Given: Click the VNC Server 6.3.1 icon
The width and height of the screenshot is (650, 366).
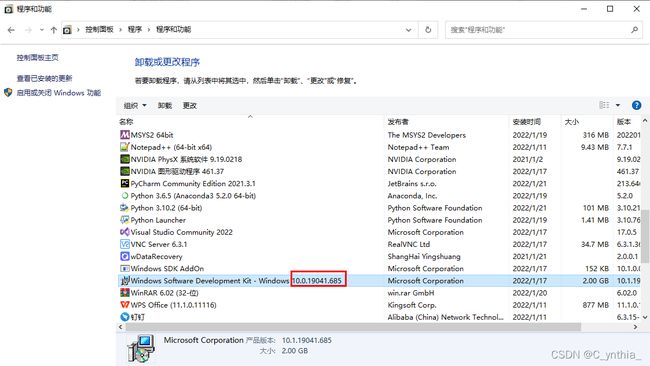Looking at the screenshot, I should [124, 244].
